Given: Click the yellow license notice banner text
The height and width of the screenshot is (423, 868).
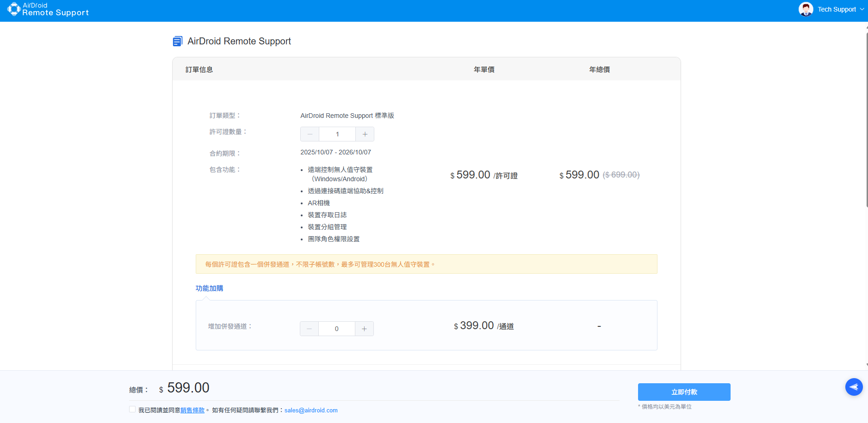Looking at the screenshot, I should (320, 264).
